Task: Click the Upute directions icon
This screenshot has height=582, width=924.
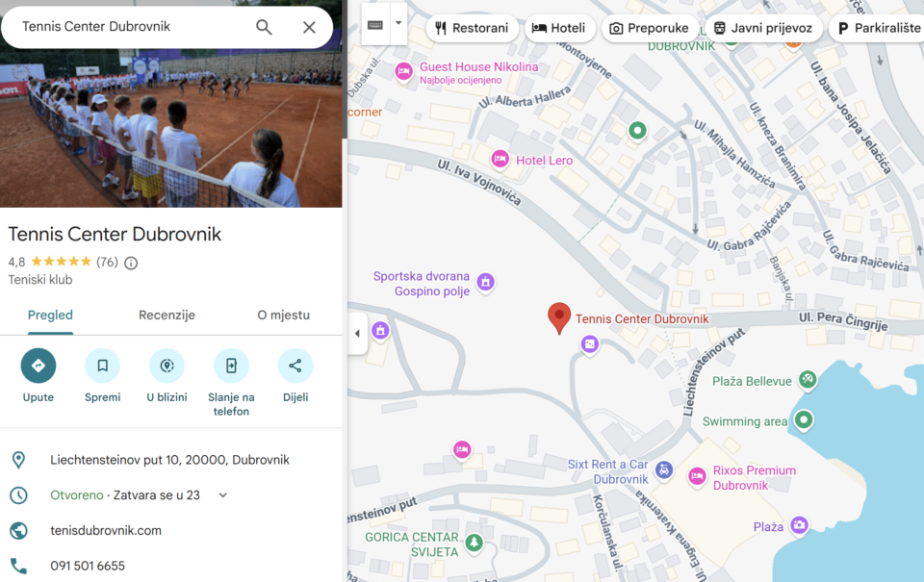Action: click(38, 366)
